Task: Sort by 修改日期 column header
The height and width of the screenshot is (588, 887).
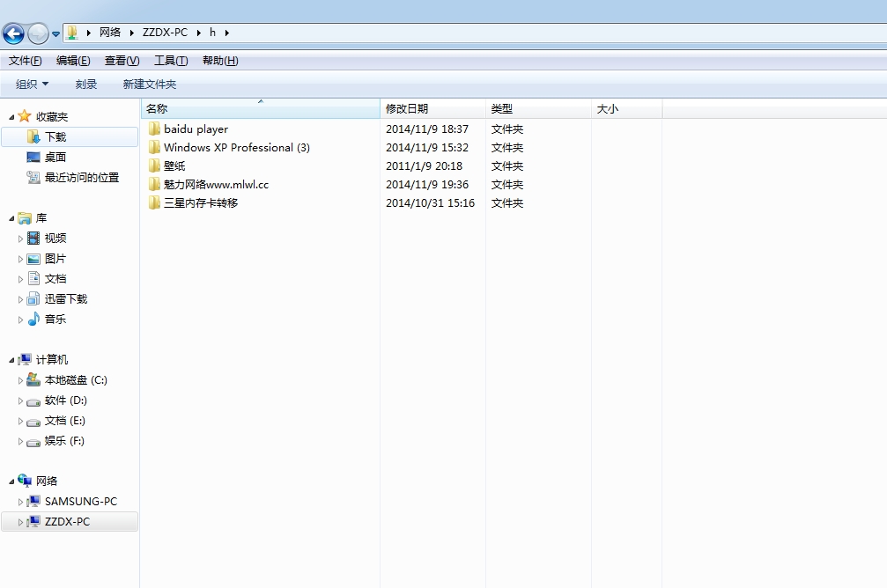Action: tap(432, 108)
